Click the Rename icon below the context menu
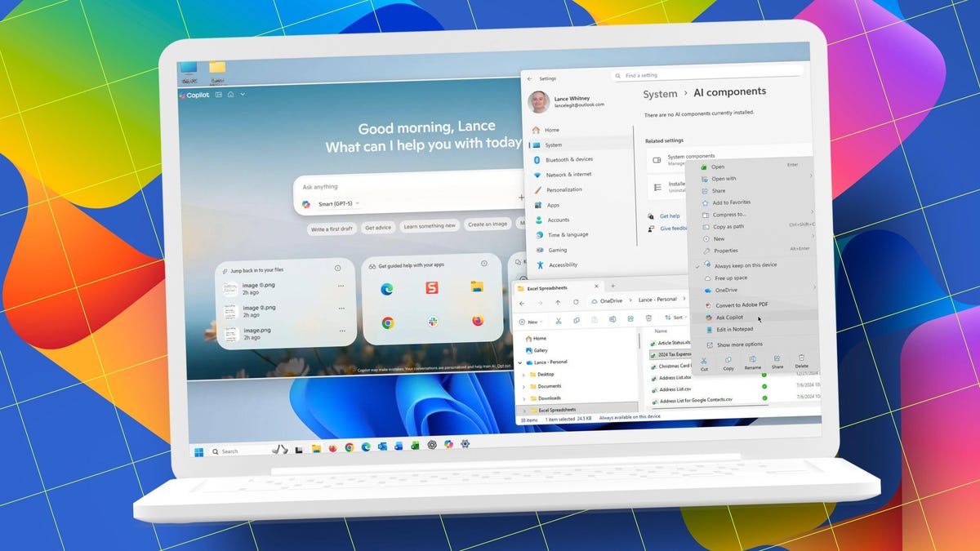The width and height of the screenshot is (980, 551). tap(752, 358)
